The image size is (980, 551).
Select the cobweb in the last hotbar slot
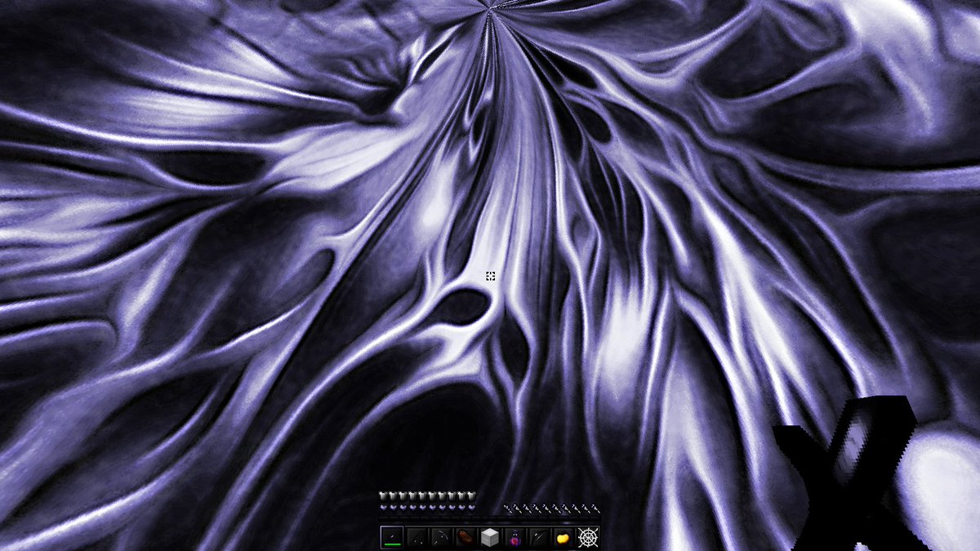point(588,537)
